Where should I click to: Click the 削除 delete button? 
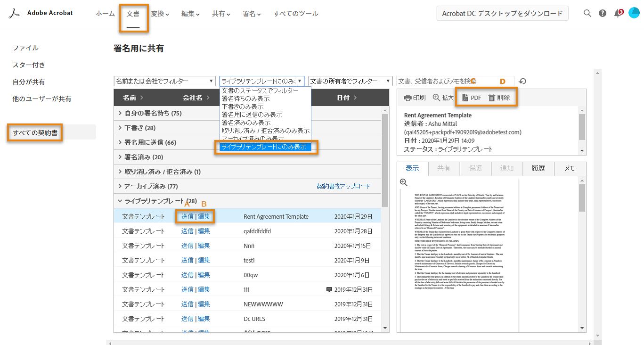[499, 98]
